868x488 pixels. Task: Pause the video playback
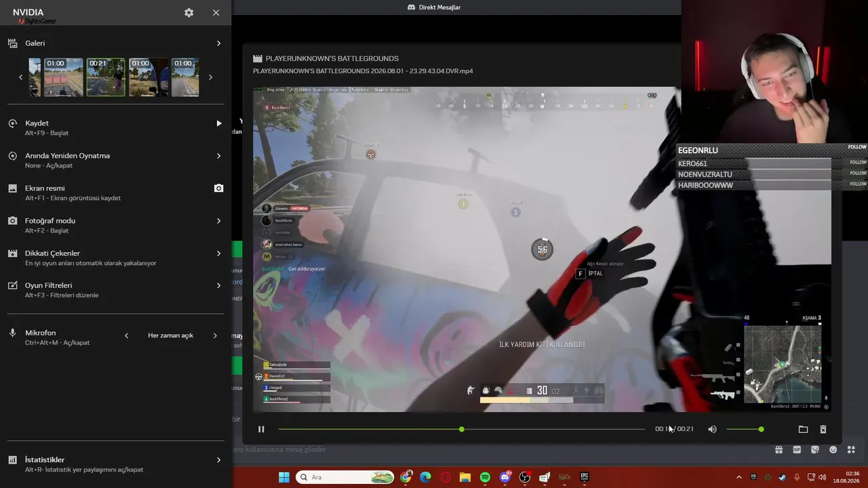click(261, 429)
